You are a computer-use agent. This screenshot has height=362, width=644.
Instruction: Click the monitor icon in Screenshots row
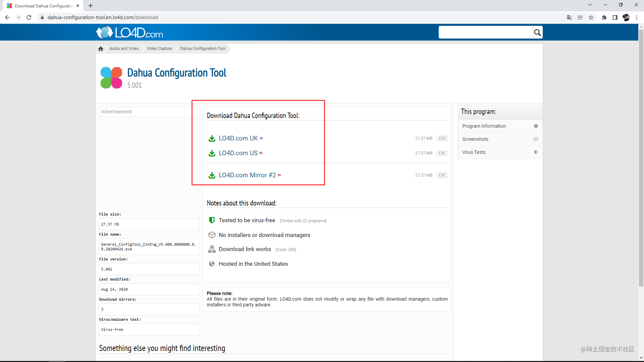[536, 139]
